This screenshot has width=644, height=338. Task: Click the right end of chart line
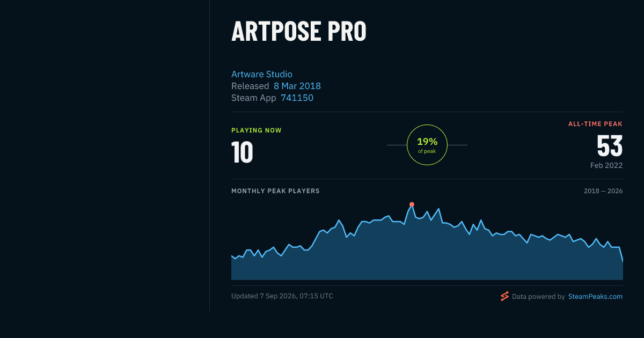(623, 261)
